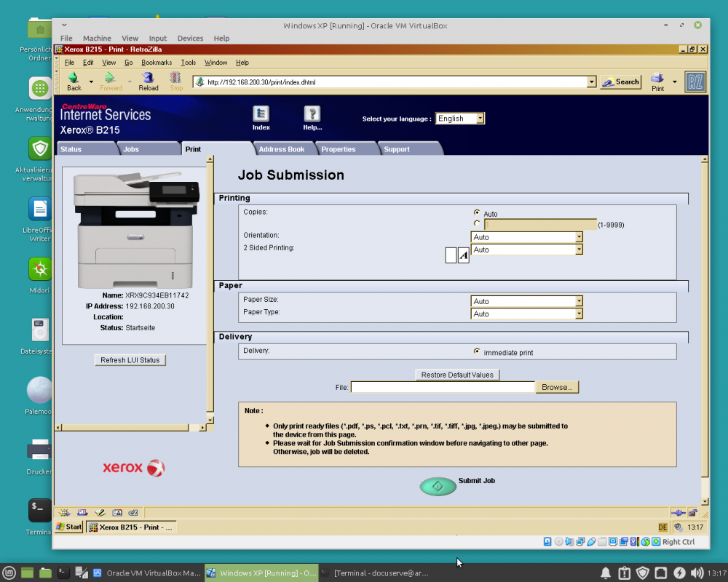This screenshot has height=582, width=728.
Task: Select the Auto copies radio button
Action: 477,212
